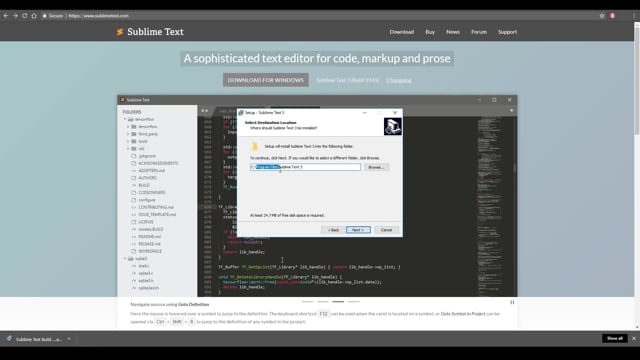Image resolution: width=640 pixels, height=360 pixels.
Task: Open the Download page in site navigation
Action: (402, 32)
